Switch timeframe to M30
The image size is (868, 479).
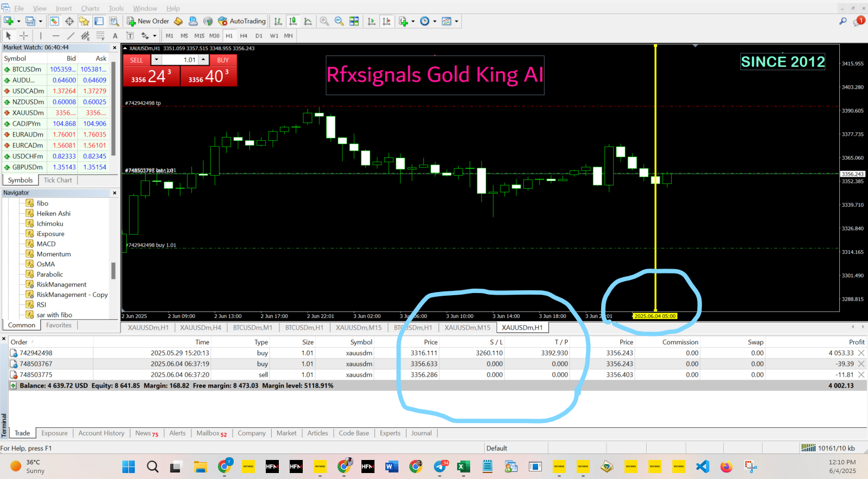point(215,36)
